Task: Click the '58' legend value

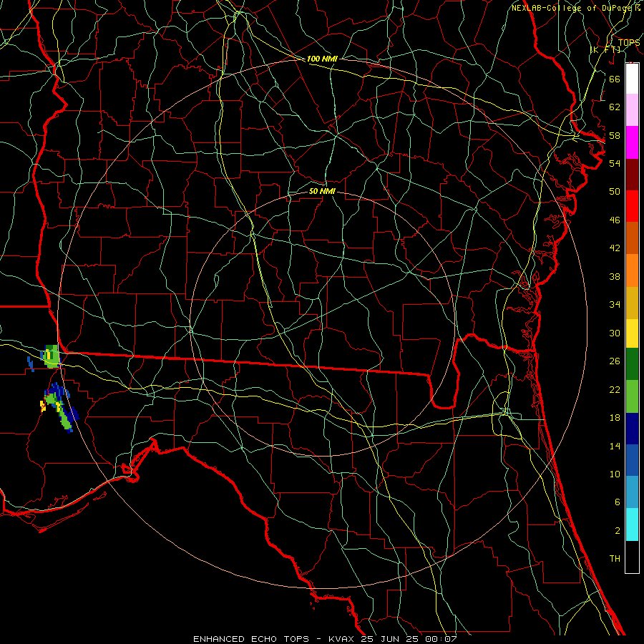Action: tap(615, 135)
